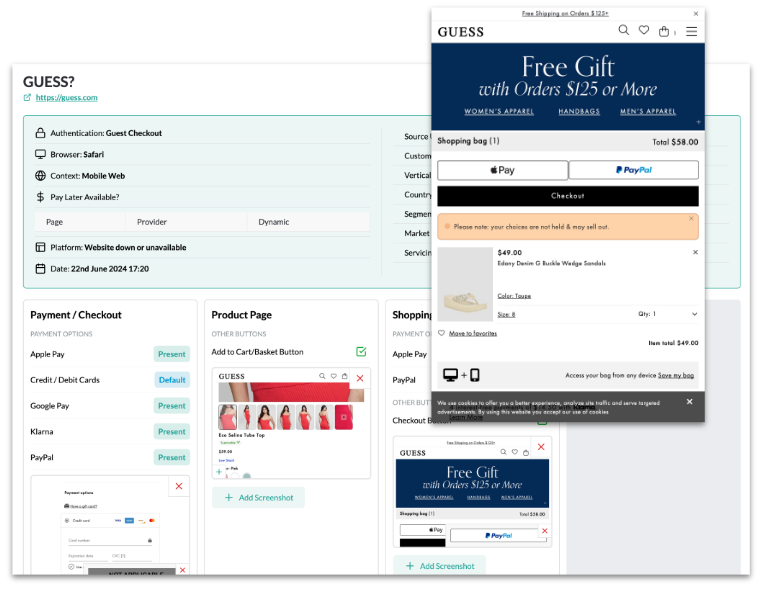The height and width of the screenshot is (590, 767).
Task: Open the Men's Apparel banner link
Action: pos(648,112)
